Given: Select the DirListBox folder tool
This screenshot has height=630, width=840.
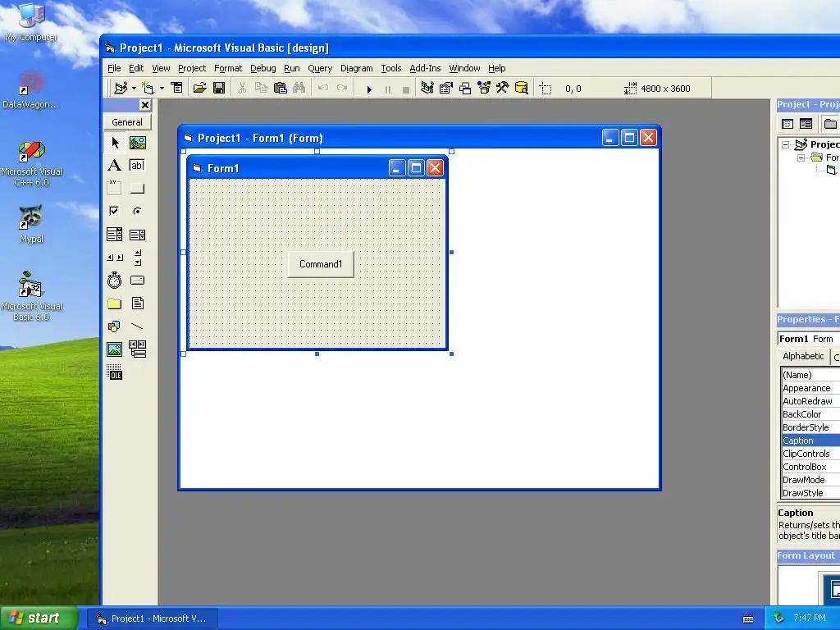Looking at the screenshot, I should (x=115, y=304).
